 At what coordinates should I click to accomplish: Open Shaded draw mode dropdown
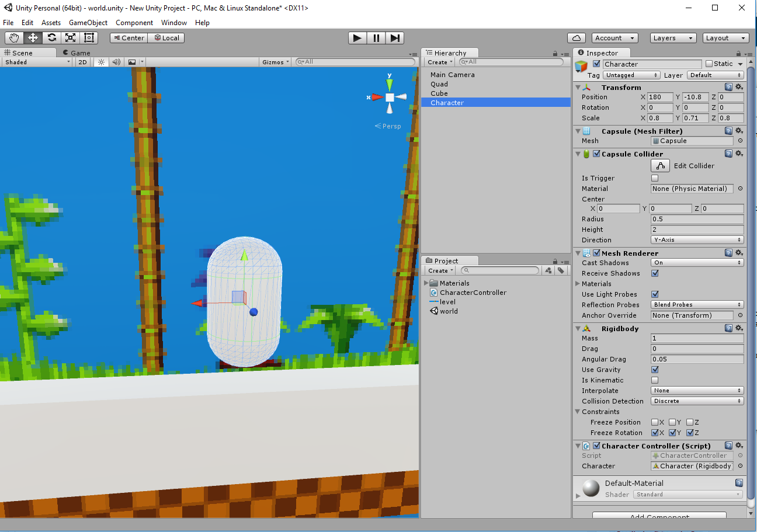[x=37, y=62]
